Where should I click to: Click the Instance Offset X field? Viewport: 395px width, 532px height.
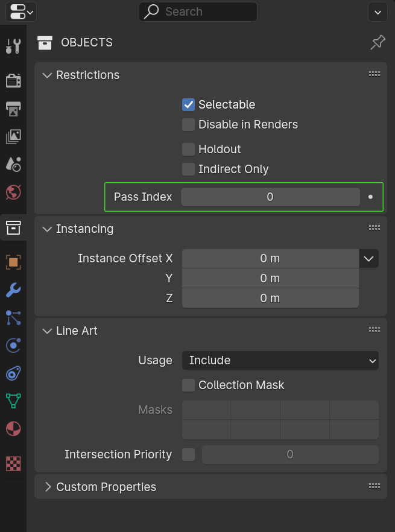point(270,259)
